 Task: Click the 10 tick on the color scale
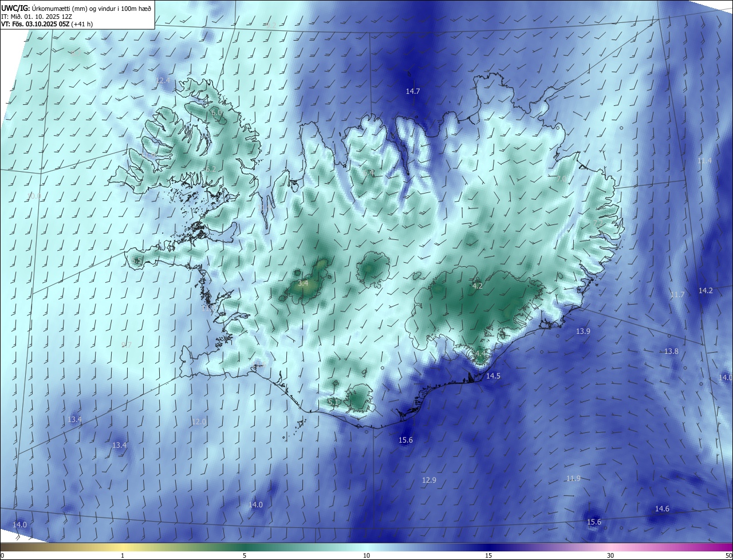366,555
